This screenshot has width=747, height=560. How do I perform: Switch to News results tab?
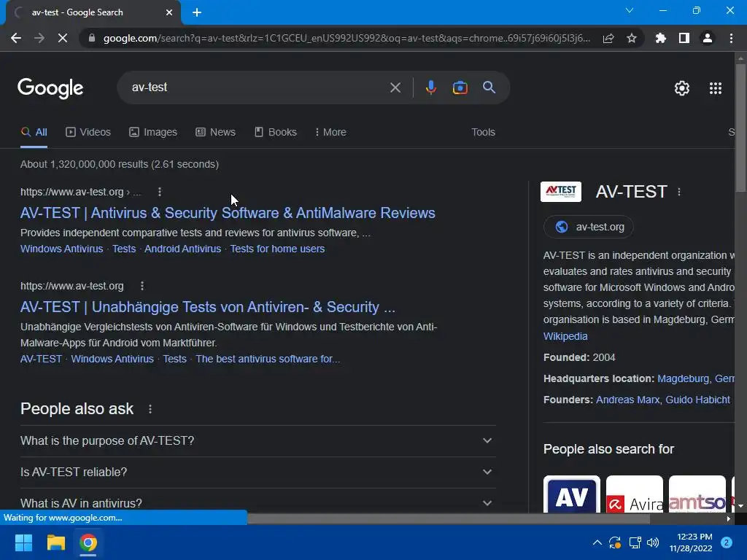tap(215, 132)
